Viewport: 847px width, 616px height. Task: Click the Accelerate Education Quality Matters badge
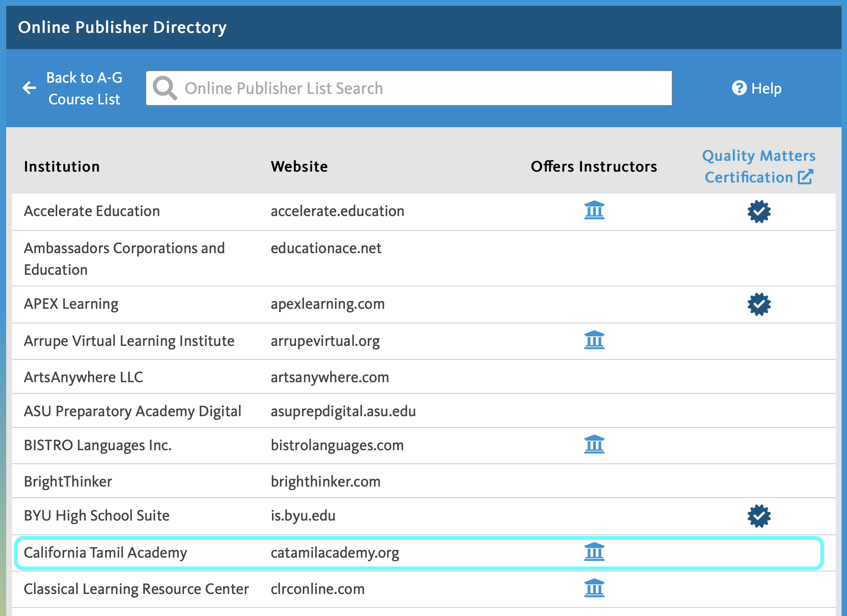(759, 211)
